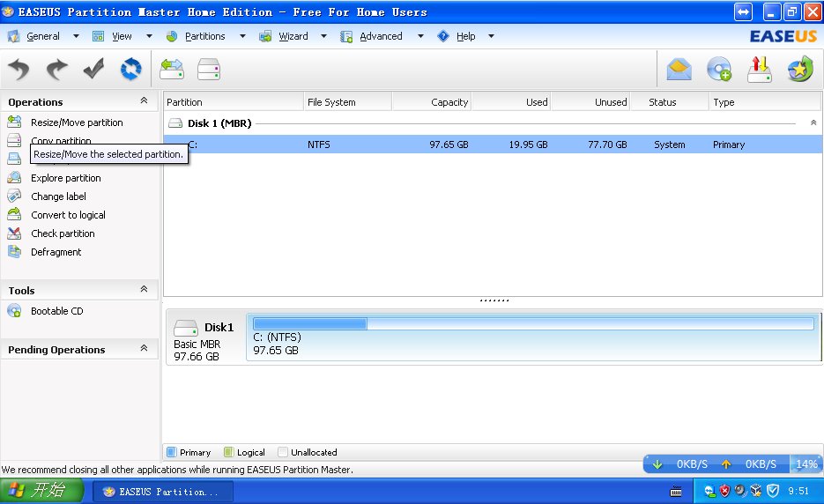
Task: Click the green star globe toolbar icon
Action: coord(800,69)
